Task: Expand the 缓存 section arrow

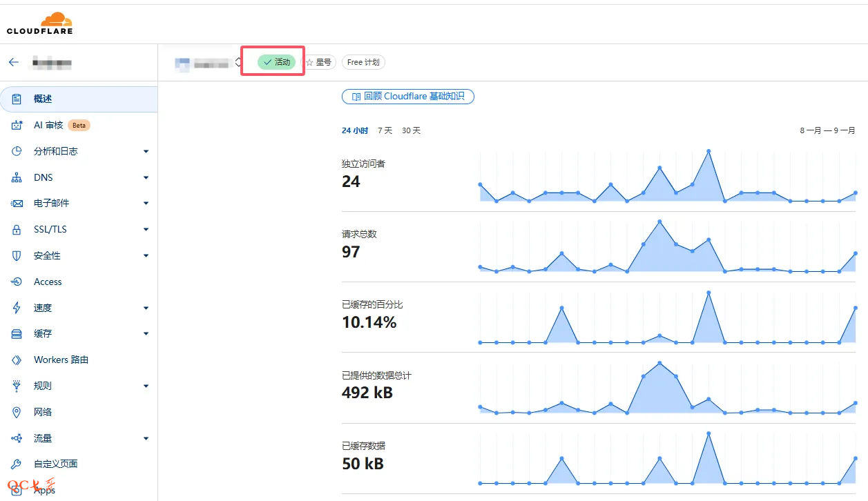Action: pos(146,334)
